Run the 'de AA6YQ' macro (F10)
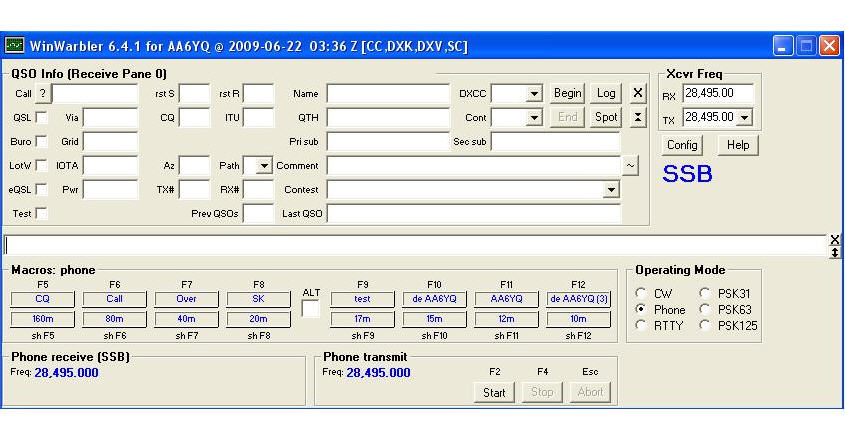The height and width of the screenshot is (441, 845). pyautogui.click(x=434, y=299)
